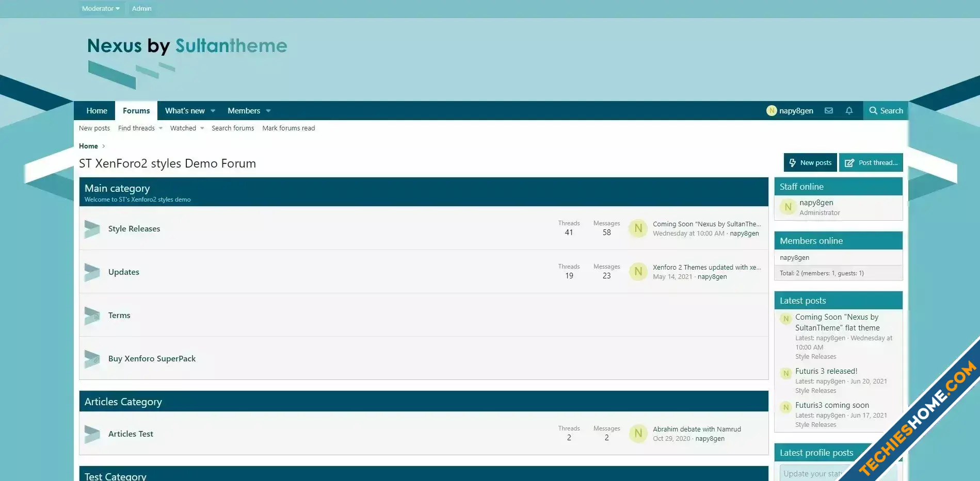Open the inbox envelope icon
This screenshot has height=481, width=980.
(x=829, y=110)
